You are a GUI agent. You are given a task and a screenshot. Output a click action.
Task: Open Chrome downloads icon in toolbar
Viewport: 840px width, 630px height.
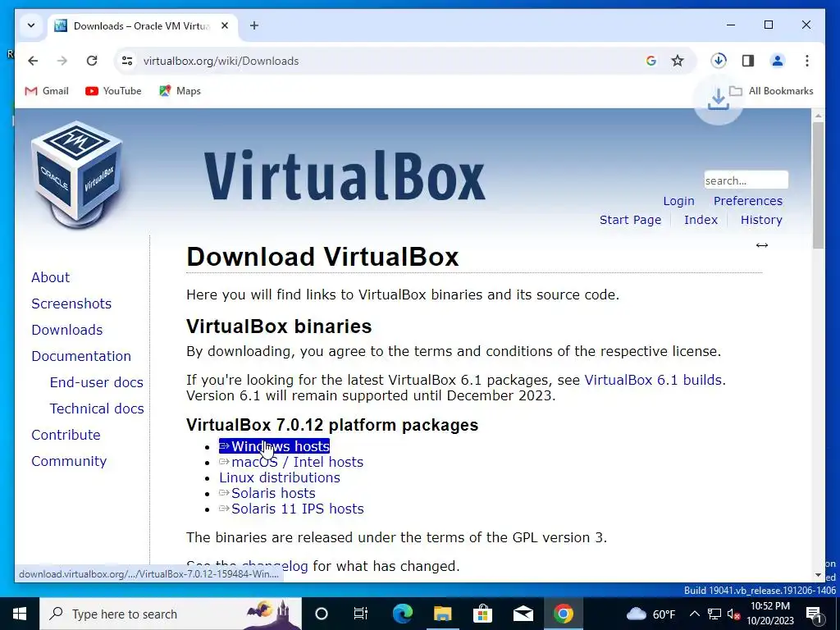point(719,61)
